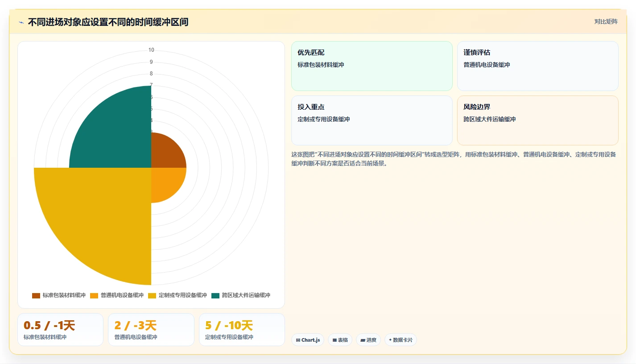Click the Chart.js tag

308,340
